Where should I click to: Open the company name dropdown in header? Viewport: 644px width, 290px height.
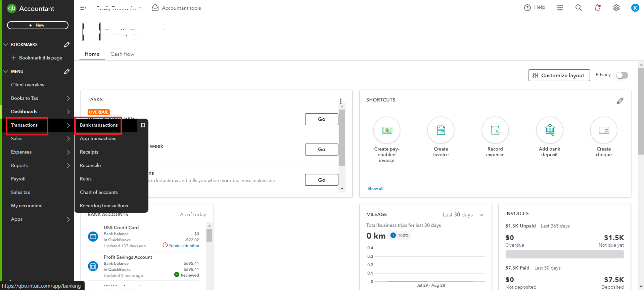(119, 8)
